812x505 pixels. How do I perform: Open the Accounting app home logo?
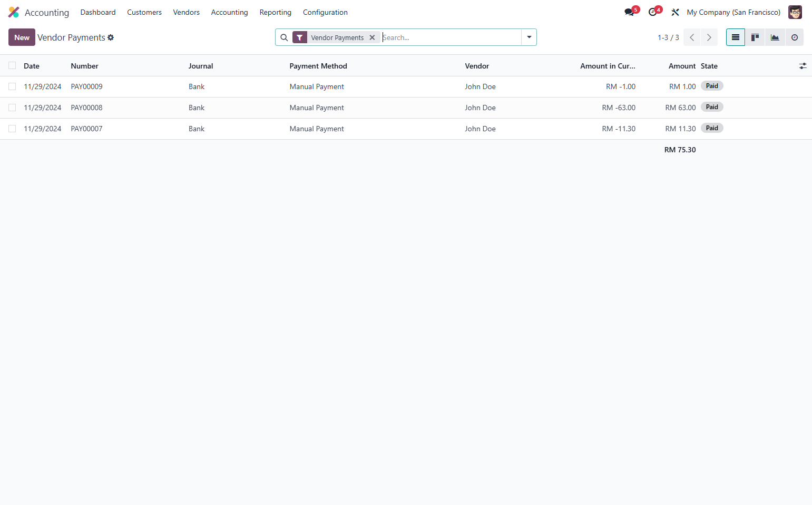[14, 12]
